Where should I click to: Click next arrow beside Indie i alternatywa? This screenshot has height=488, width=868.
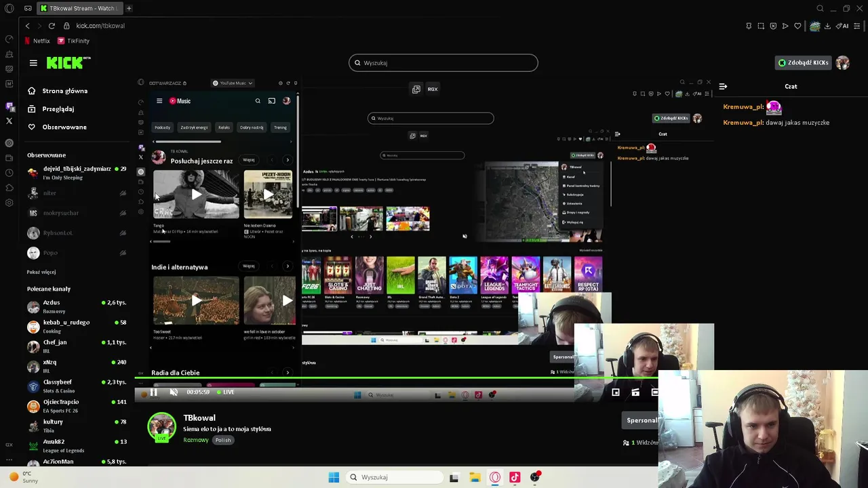pos(288,266)
